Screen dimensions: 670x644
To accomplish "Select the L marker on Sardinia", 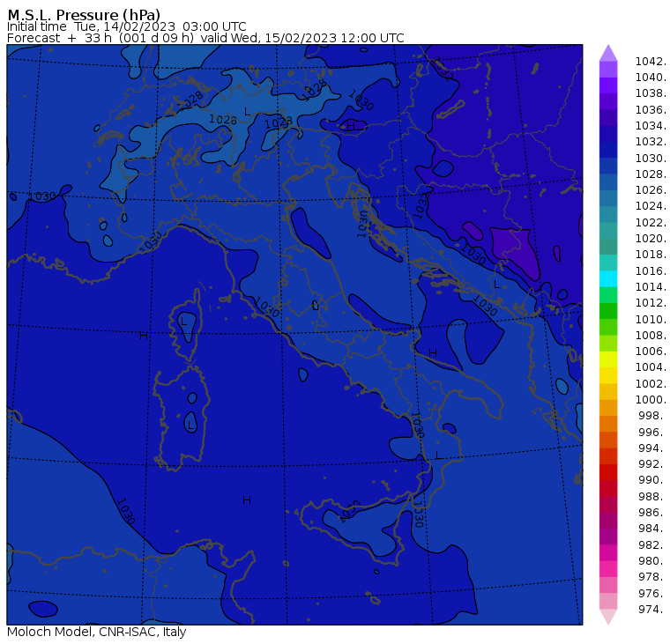I will coord(190,426).
